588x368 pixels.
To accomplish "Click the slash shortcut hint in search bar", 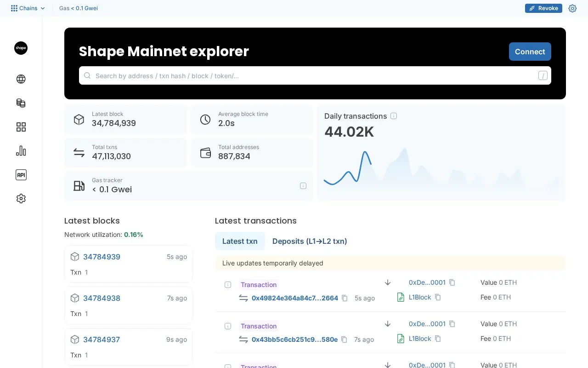I will [x=543, y=76].
